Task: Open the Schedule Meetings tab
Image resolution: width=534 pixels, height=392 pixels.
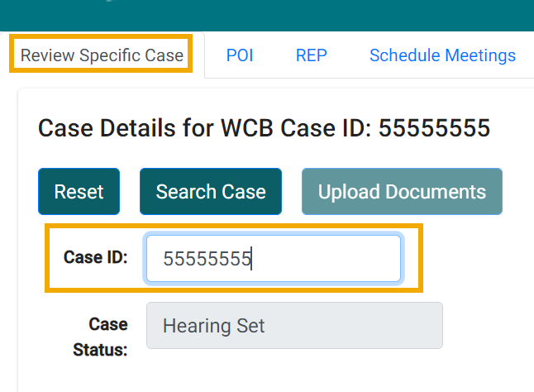Action: click(442, 55)
